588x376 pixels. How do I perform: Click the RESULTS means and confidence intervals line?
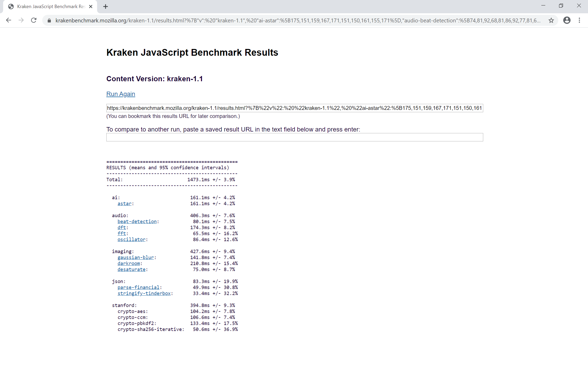(x=168, y=168)
